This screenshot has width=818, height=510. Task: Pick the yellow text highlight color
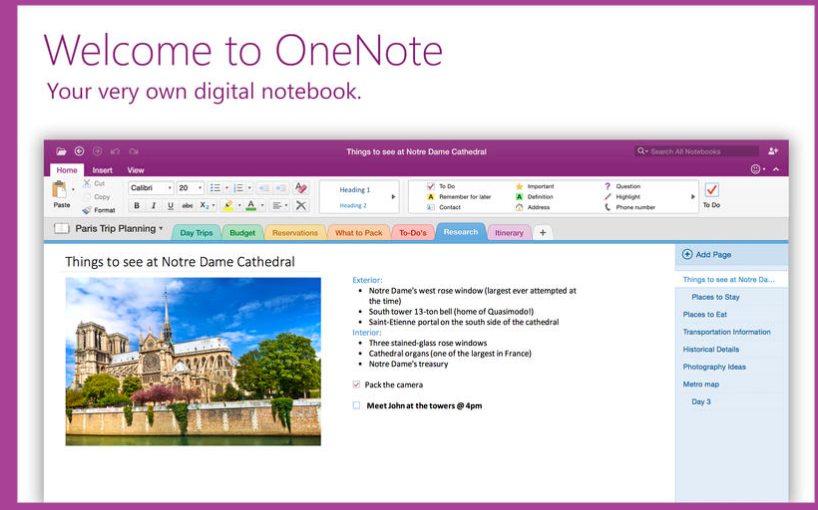point(228,205)
